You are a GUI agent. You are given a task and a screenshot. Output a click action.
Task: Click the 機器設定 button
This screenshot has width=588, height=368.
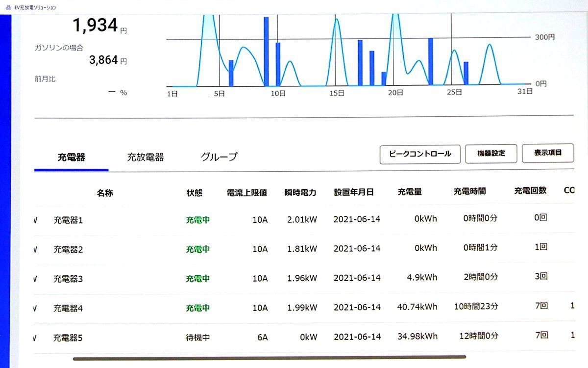point(491,154)
